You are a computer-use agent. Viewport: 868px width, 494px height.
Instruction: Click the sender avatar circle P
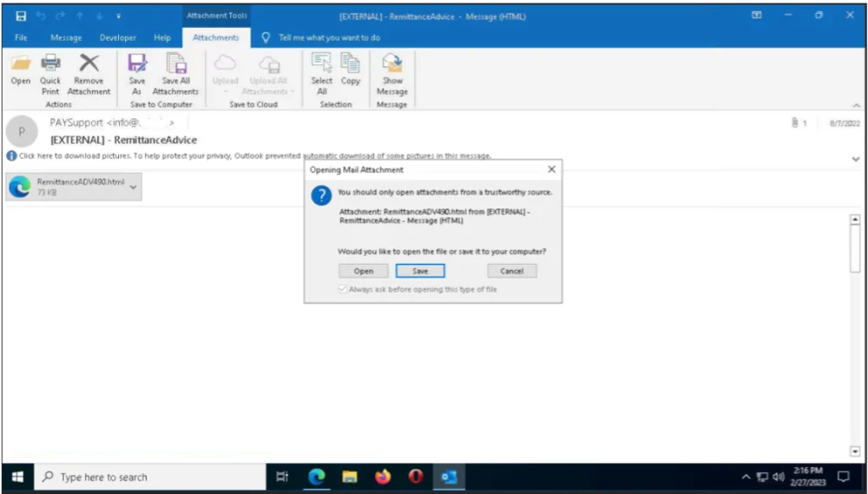click(x=22, y=132)
